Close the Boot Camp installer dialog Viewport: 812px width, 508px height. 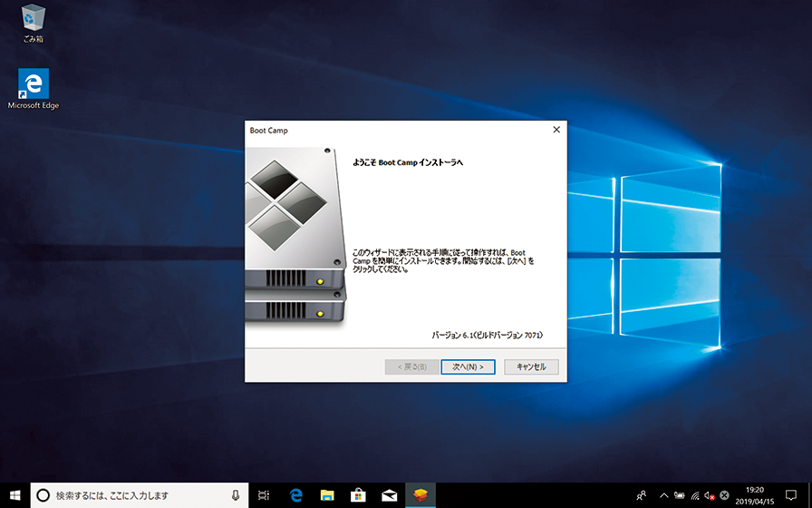tap(556, 130)
